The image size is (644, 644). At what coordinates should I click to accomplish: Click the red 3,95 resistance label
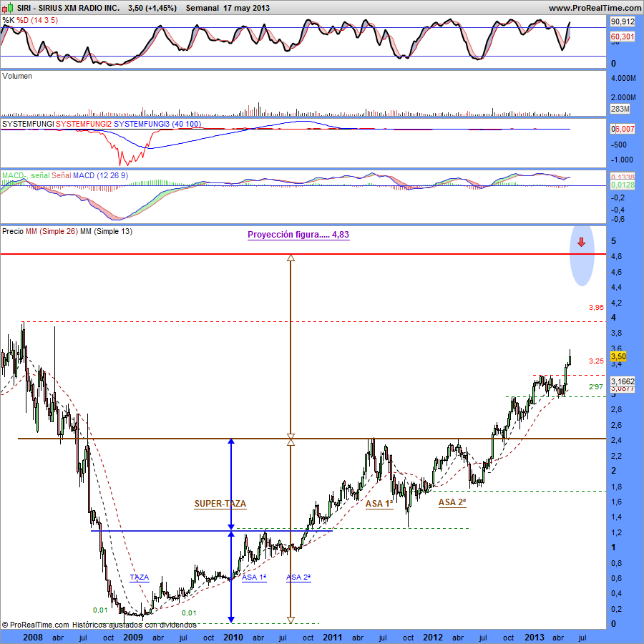click(x=596, y=307)
